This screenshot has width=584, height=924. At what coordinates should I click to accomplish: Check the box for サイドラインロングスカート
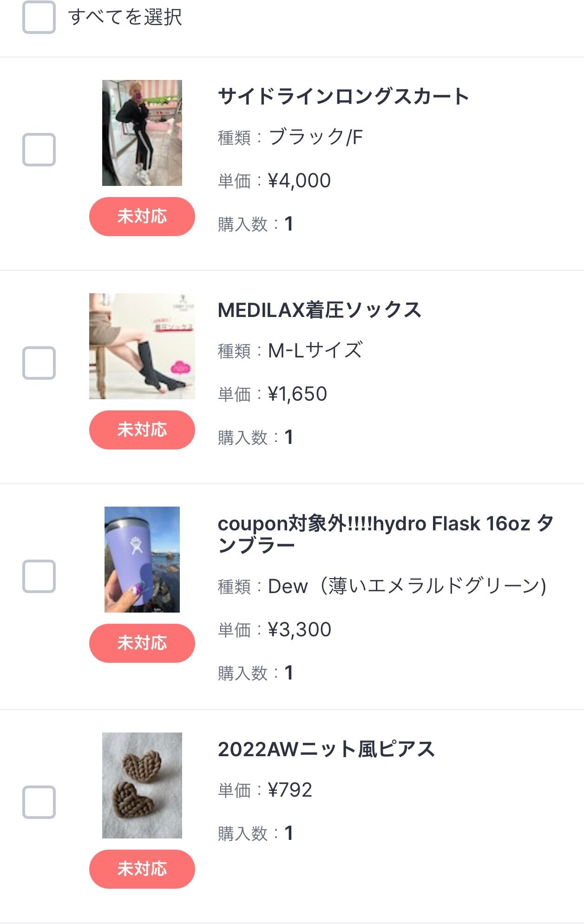click(x=39, y=150)
